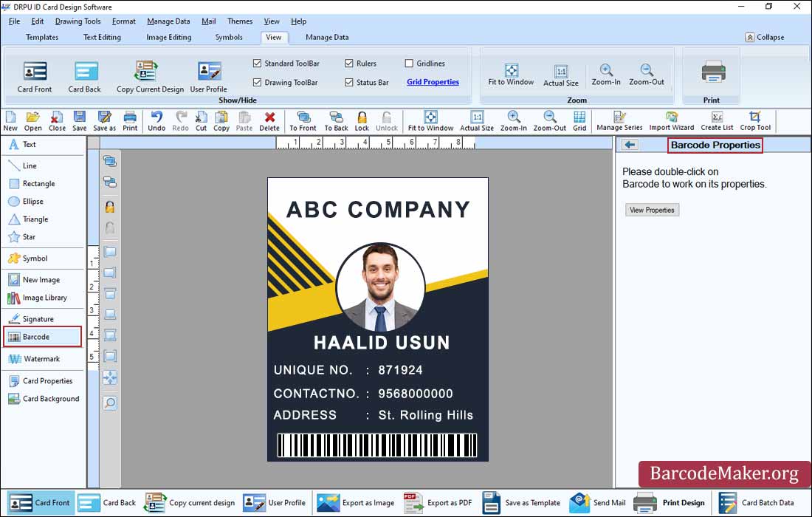The image size is (812, 517).
Task: Toggle the Rulers checkbox
Action: point(349,64)
